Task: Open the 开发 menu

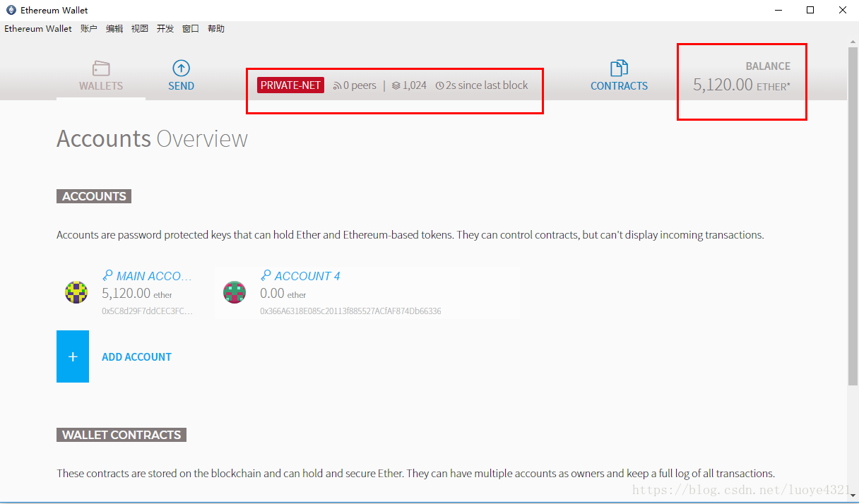Action: tap(165, 29)
